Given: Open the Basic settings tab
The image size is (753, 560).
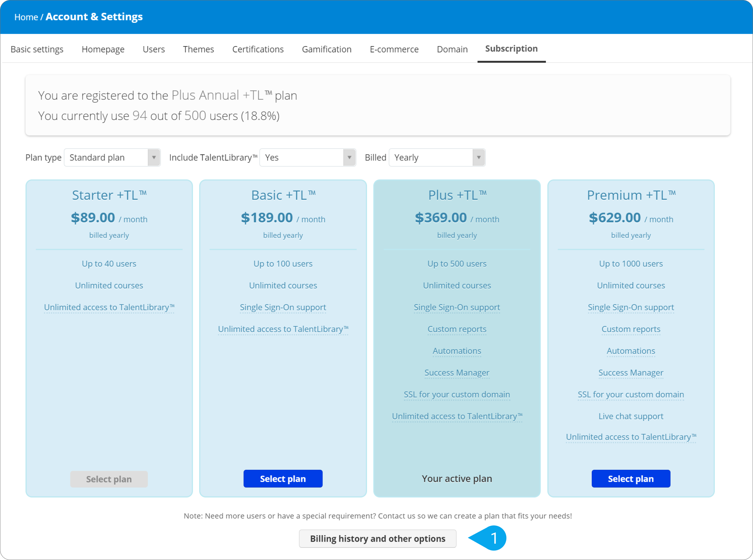Looking at the screenshot, I should coord(37,49).
